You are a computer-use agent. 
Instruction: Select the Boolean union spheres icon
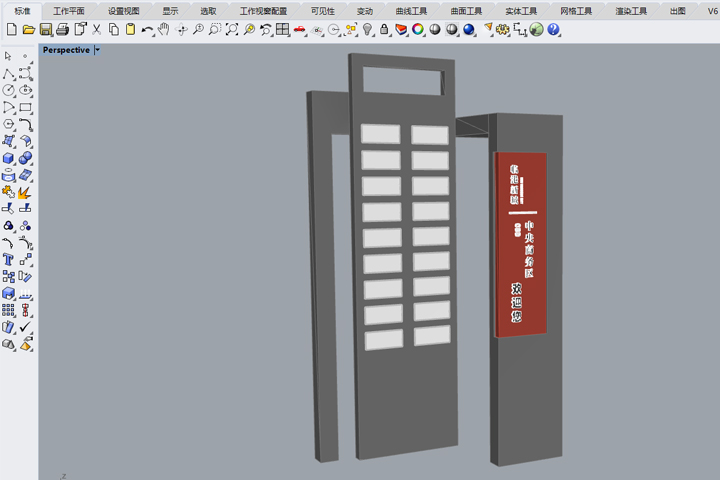tap(26, 158)
